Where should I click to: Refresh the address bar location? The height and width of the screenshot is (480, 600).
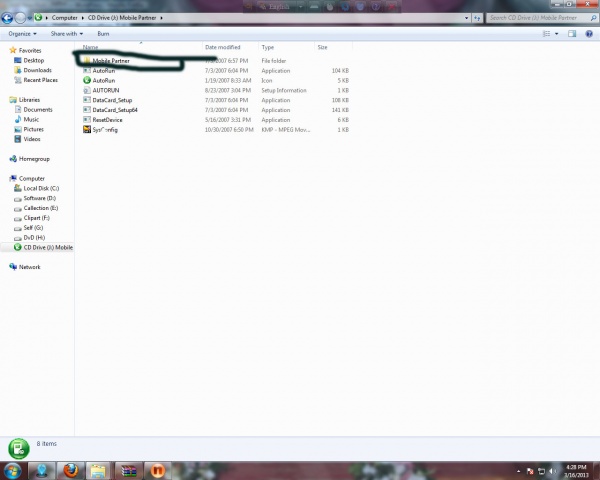(x=477, y=18)
